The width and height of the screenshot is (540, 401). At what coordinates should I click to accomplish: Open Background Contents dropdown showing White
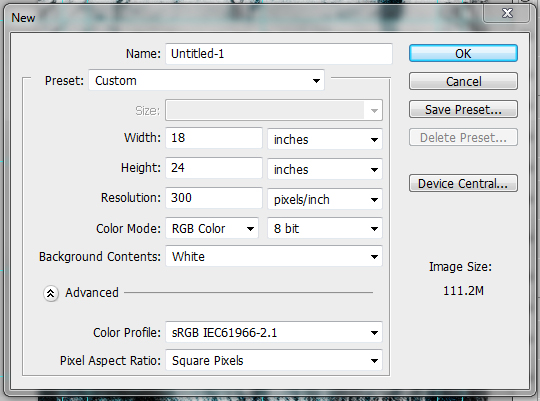point(274,256)
